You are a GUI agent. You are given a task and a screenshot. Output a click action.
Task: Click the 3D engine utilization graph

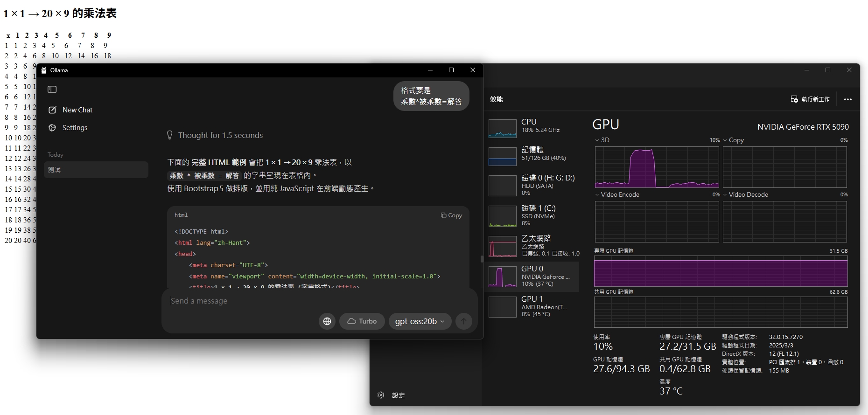[x=657, y=167]
